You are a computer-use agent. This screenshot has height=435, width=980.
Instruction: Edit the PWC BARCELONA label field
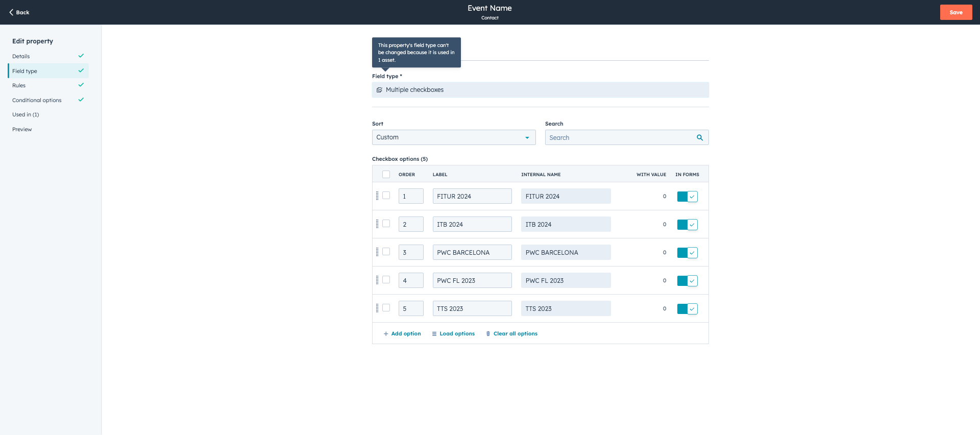point(472,252)
